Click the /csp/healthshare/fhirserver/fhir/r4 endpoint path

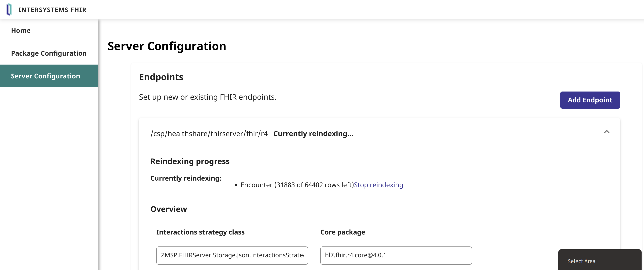tap(209, 134)
